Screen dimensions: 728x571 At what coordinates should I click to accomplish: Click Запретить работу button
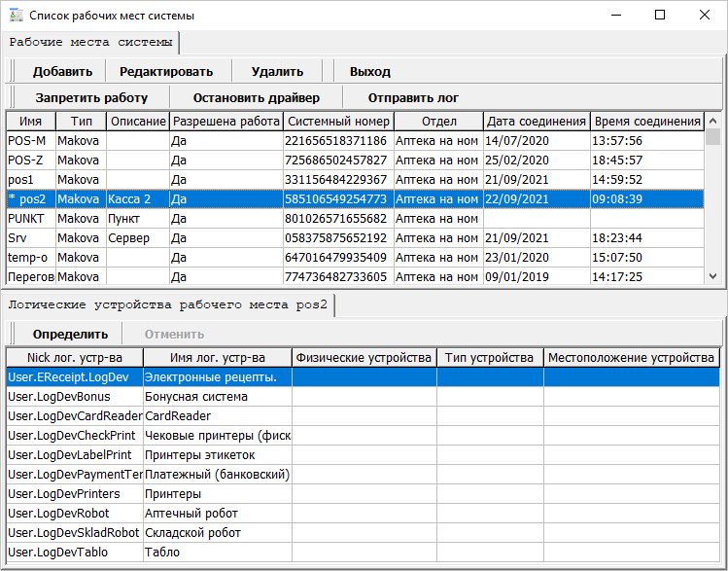click(x=91, y=97)
